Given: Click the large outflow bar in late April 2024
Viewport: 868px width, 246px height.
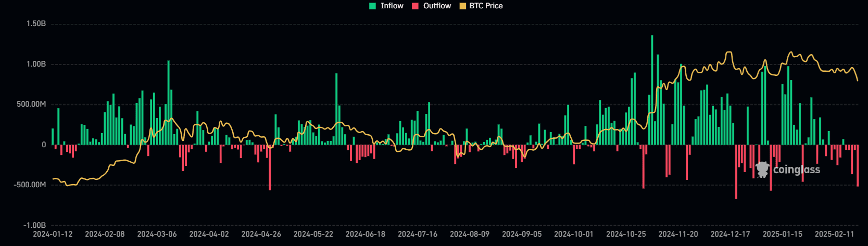Looking at the screenshot, I should 270,167.
